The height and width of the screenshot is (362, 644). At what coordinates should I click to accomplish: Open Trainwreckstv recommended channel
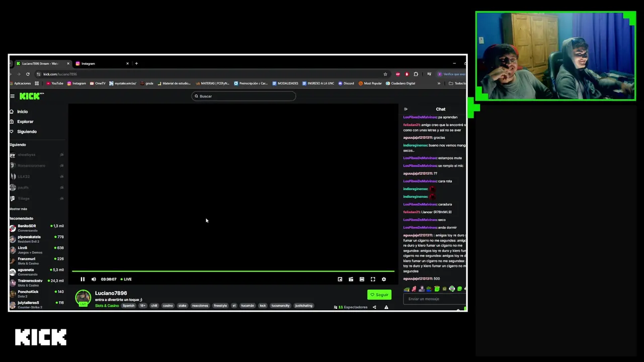click(37, 283)
